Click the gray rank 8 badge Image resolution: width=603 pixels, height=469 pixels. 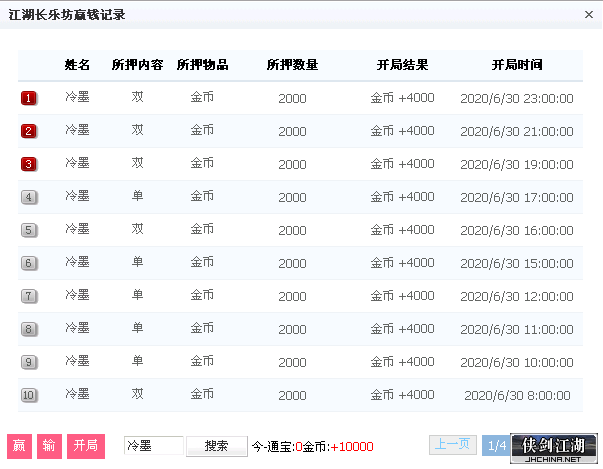click(x=29, y=329)
